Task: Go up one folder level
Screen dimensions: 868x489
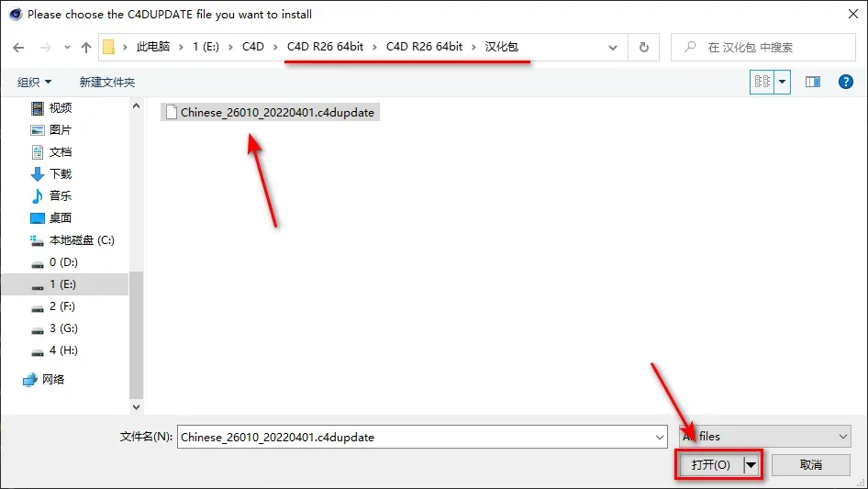Action: (x=86, y=48)
